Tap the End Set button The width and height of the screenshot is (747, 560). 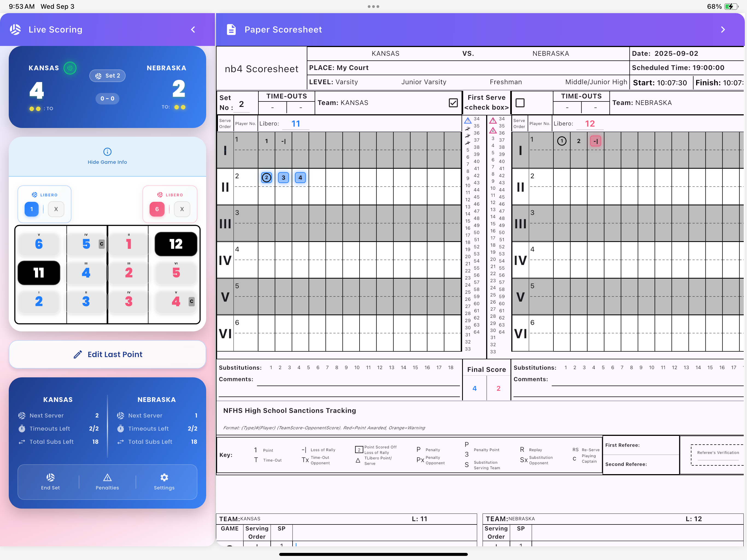point(50,482)
